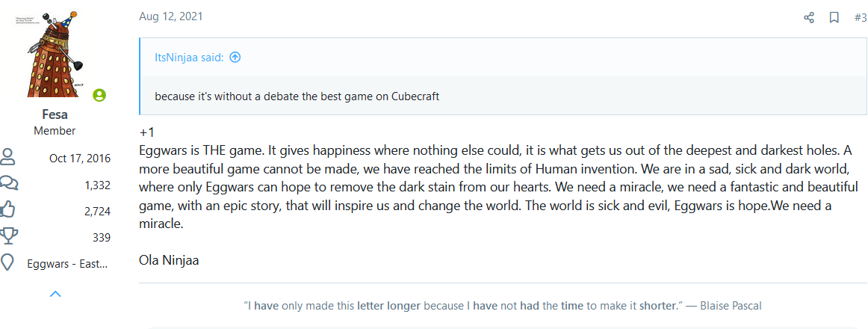Open ItsNinjaa's quoted post link

[189, 57]
